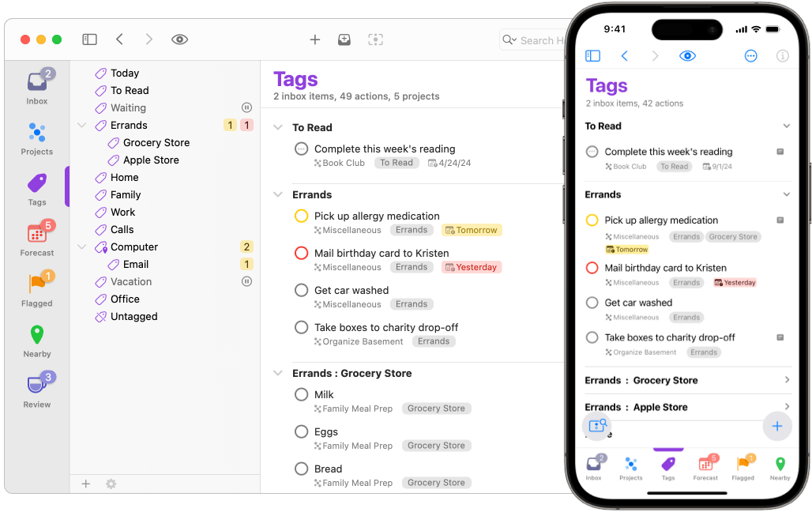Tap note icon on 'Take boxes to charity' iPhone
812x512 pixels.
pos(780,337)
